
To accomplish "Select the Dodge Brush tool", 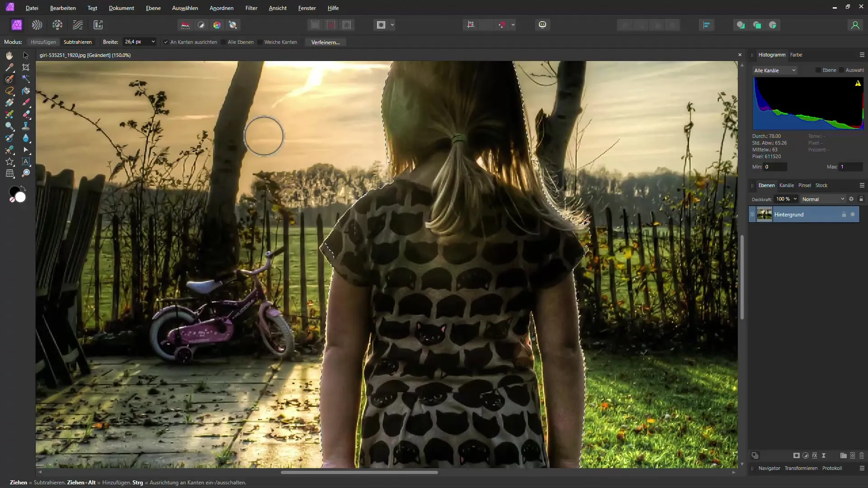I will (9, 126).
